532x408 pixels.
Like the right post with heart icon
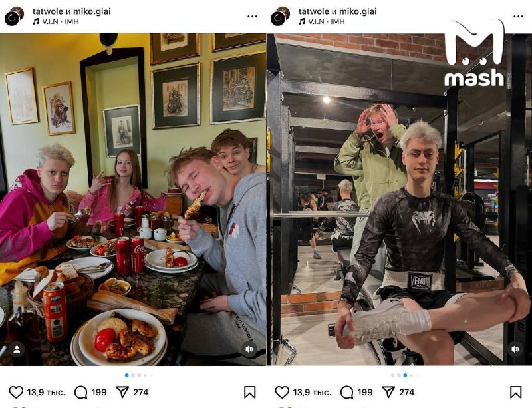tap(282, 392)
